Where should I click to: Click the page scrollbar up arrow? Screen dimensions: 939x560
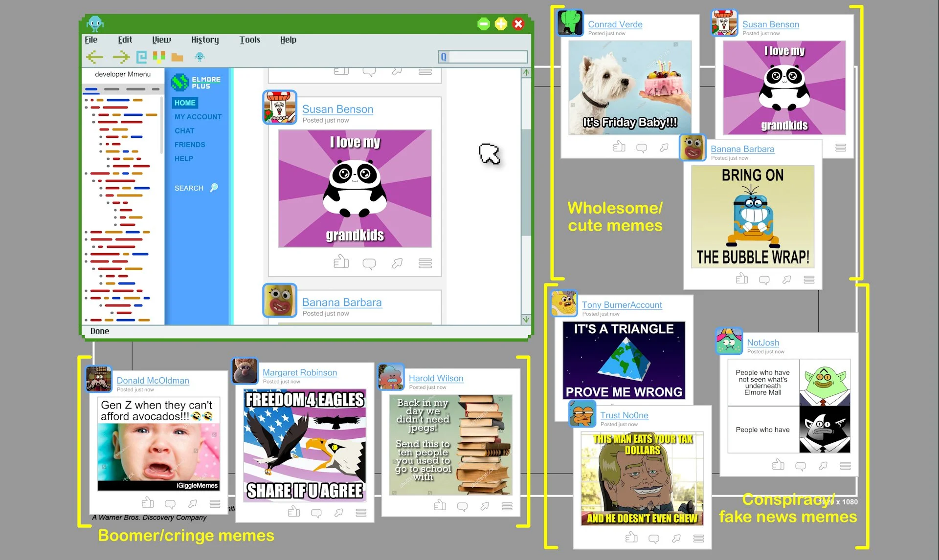[526, 72]
